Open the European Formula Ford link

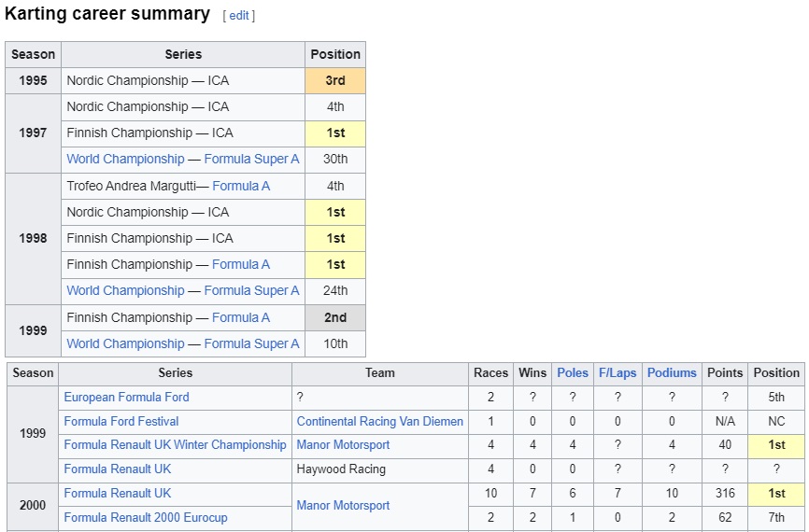[126, 397]
